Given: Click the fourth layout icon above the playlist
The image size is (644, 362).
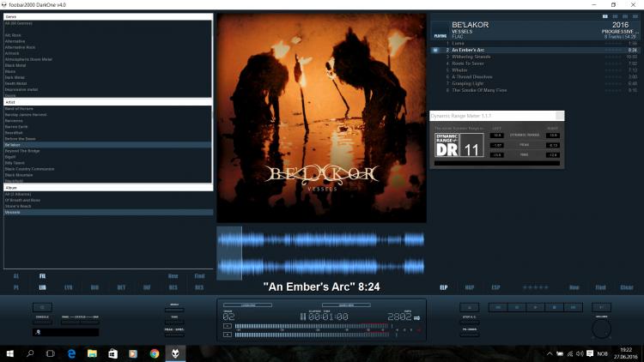Looking at the screenshot, I should (635, 16).
